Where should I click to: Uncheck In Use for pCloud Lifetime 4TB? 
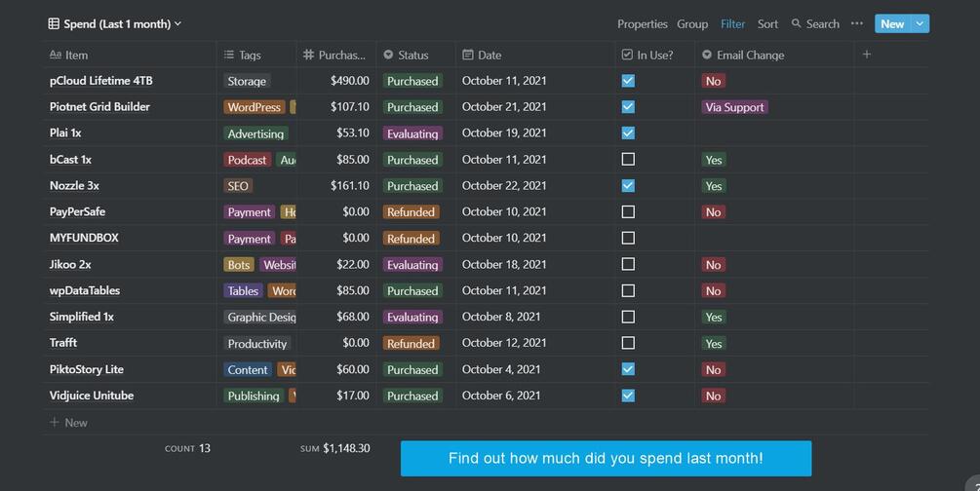pyautogui.click(x=628, y=81)
